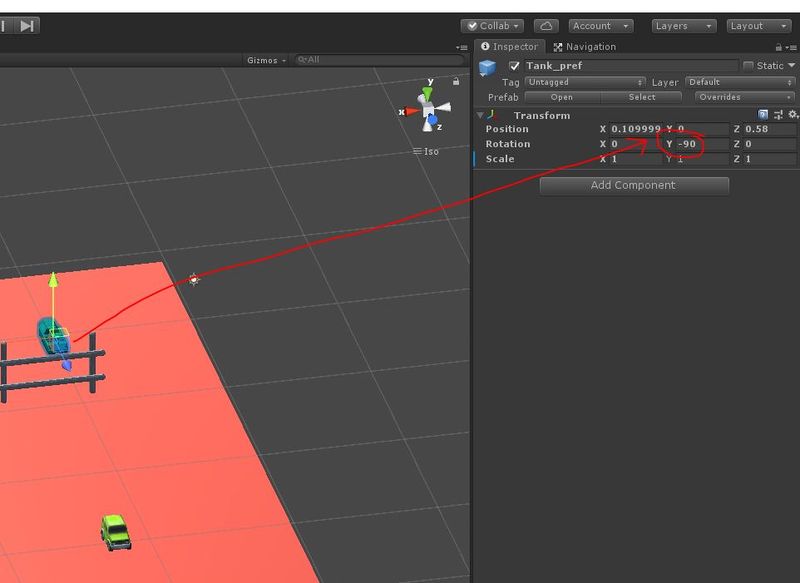Click the blue GameObject cube icon
Viewport: 800px width, 583px height.
tap(488, 67)
